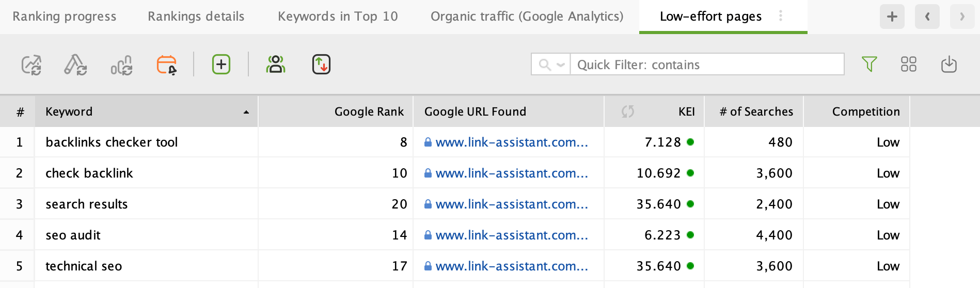Open the URL link for backlinks checker tool

click(511, 142)
